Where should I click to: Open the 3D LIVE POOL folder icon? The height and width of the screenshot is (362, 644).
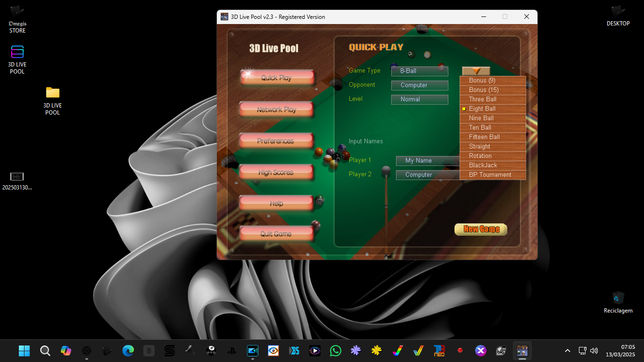point(52,100)
